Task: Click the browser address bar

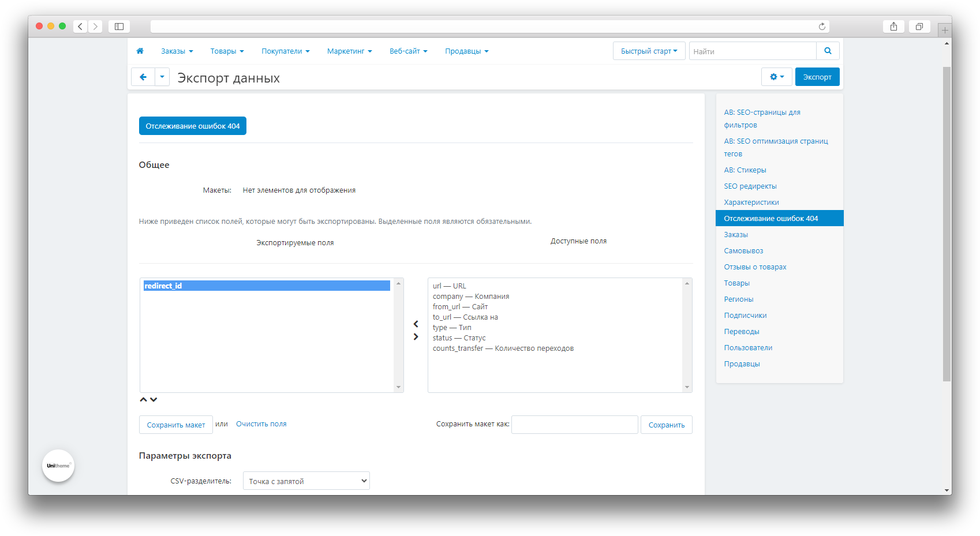Action: pos(490,27)
